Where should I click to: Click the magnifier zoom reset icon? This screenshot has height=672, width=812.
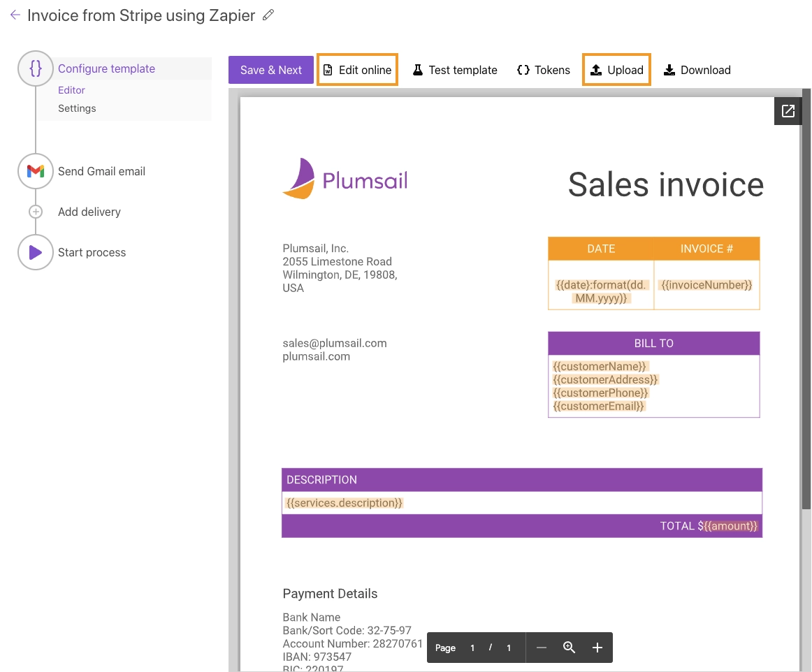569,648
